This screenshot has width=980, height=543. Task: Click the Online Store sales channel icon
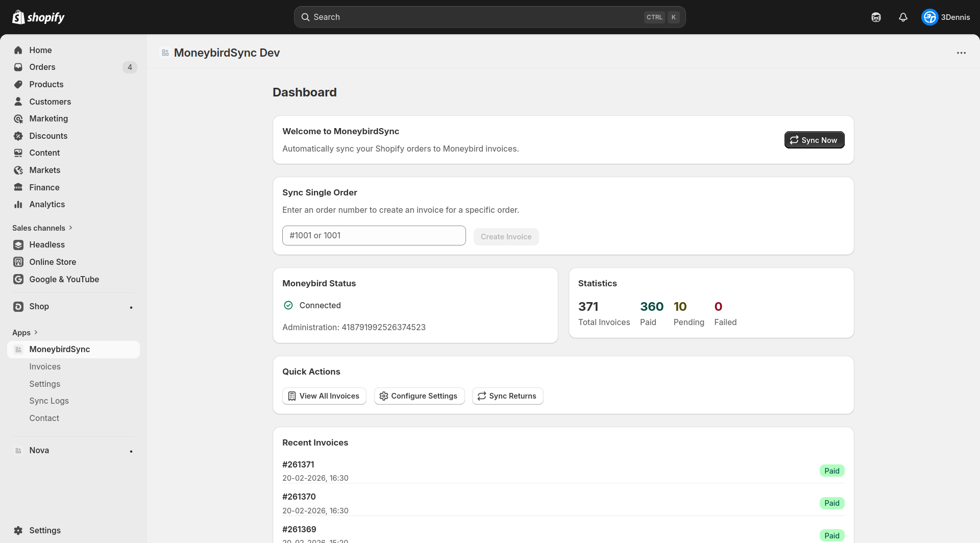click(x=18, y=262)
